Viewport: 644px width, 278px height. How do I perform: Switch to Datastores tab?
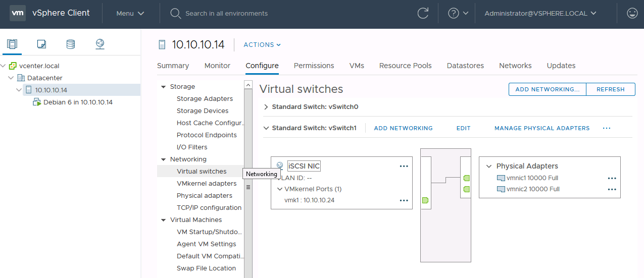465,66
